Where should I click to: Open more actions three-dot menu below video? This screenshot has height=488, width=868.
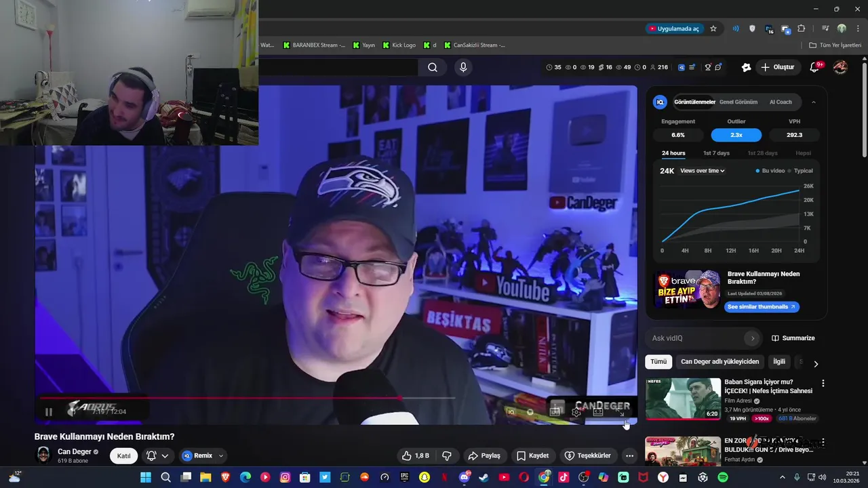pos(629,455)
